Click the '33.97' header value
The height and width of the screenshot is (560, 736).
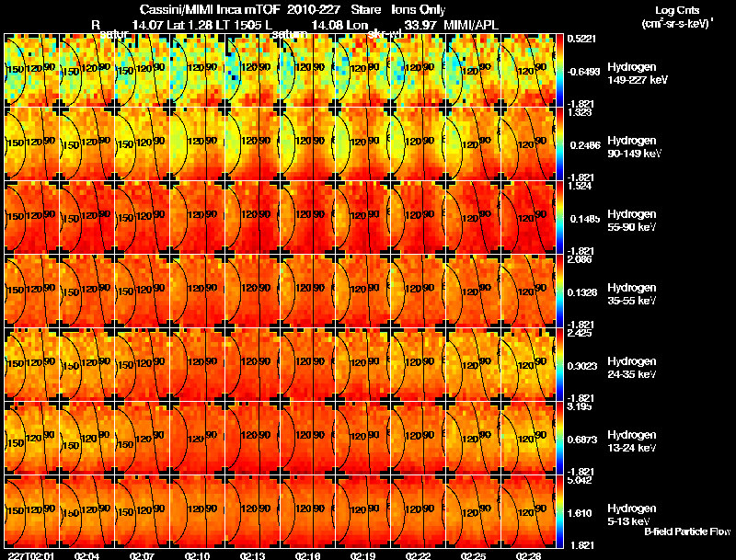point(420,25)
